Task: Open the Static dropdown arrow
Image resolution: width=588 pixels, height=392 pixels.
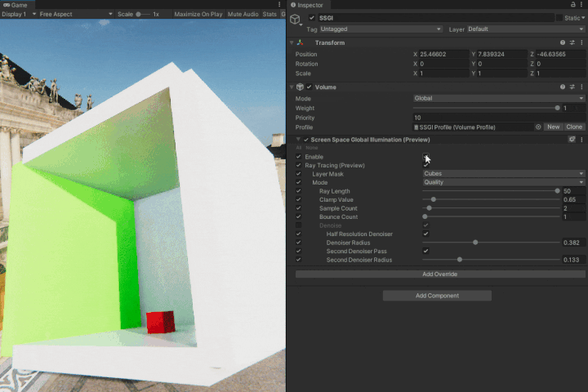Action: [583, 18]
